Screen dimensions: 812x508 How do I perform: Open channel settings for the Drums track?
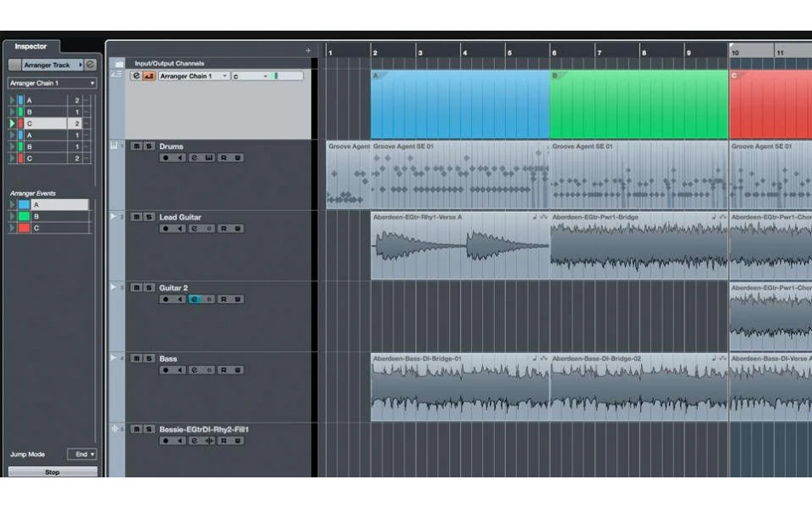(x=194, y=157)
